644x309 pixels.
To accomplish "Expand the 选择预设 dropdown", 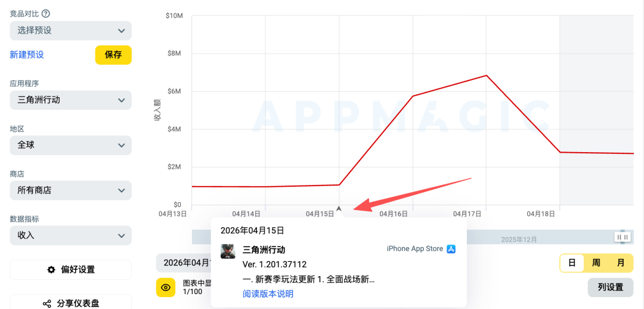I will [x=70, y=30].
